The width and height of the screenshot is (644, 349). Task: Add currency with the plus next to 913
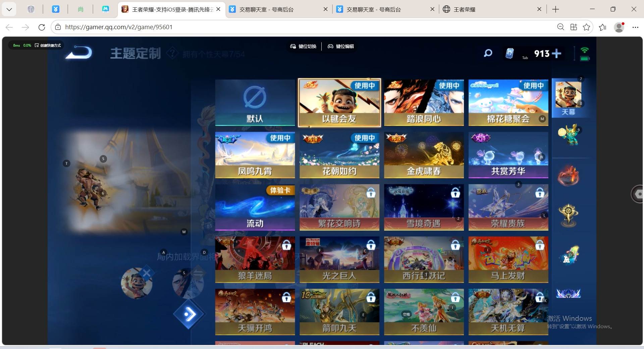pos(556,53)
